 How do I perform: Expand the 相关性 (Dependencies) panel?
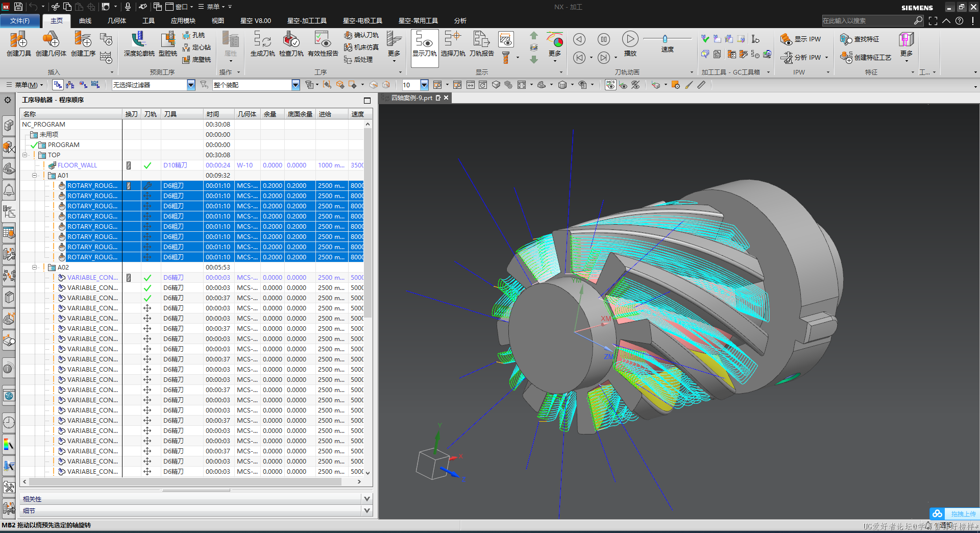[366, 499]
